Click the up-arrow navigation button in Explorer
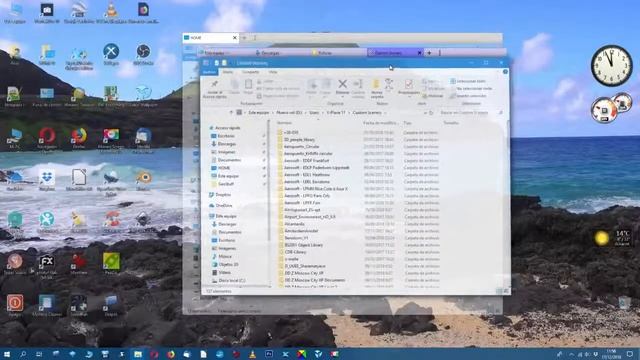The width and height of the screenshot is (640, 360). coord(231,113)
